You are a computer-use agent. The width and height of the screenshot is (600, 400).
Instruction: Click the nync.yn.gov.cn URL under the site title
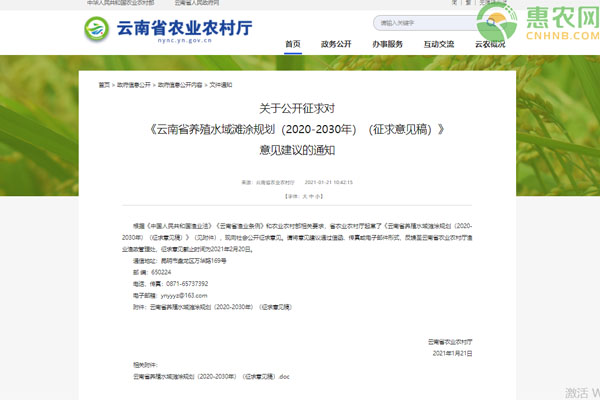click(x=184, y=40)
